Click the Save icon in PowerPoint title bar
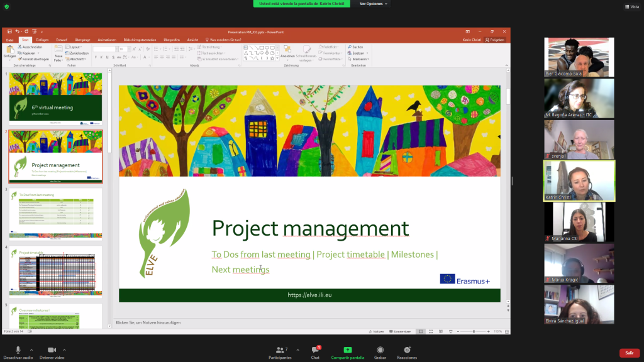 pyautogui.click(x=9, y=31)
